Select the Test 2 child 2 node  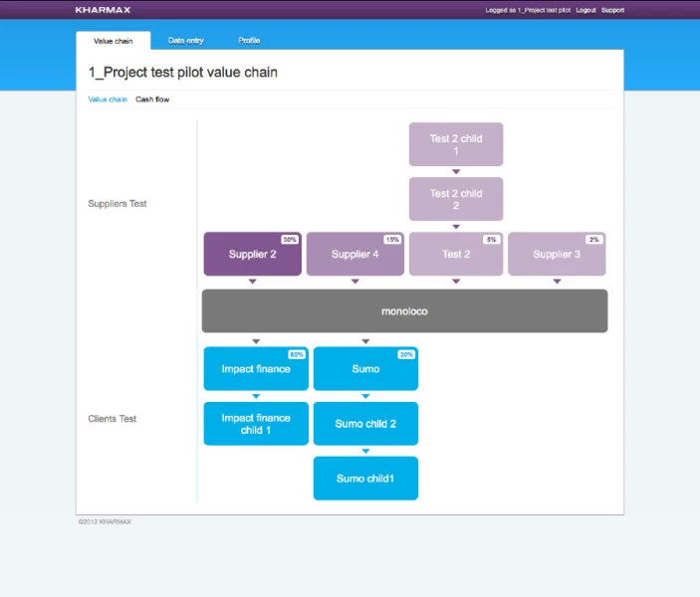(x=456, y=199)
